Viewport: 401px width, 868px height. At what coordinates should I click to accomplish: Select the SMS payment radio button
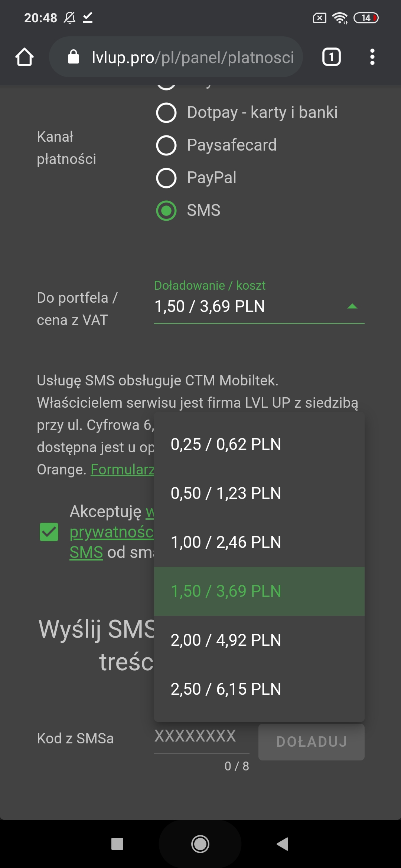tap(166, 211)
